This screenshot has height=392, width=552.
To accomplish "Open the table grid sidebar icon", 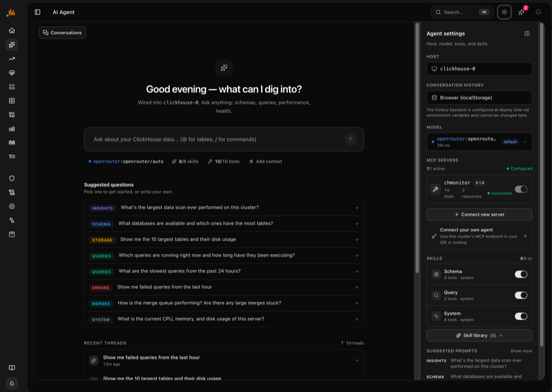I will [x=12, y=101].
